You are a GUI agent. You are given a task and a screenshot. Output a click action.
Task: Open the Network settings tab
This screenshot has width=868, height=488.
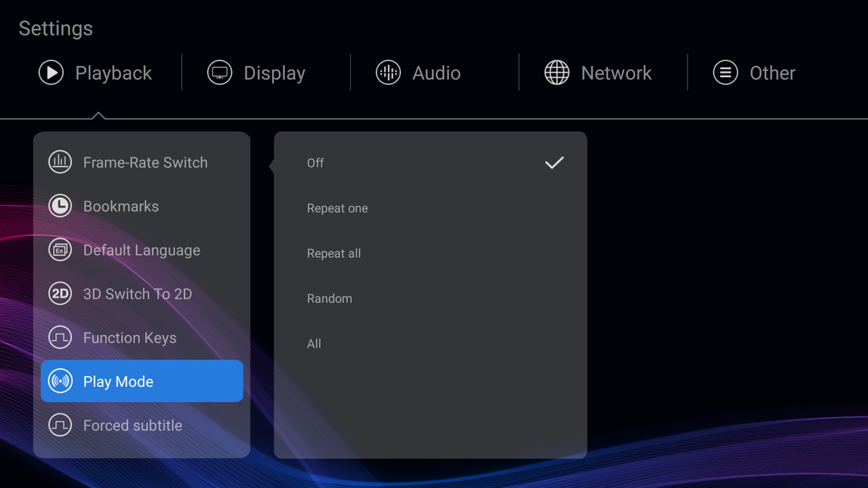[598, 73]
